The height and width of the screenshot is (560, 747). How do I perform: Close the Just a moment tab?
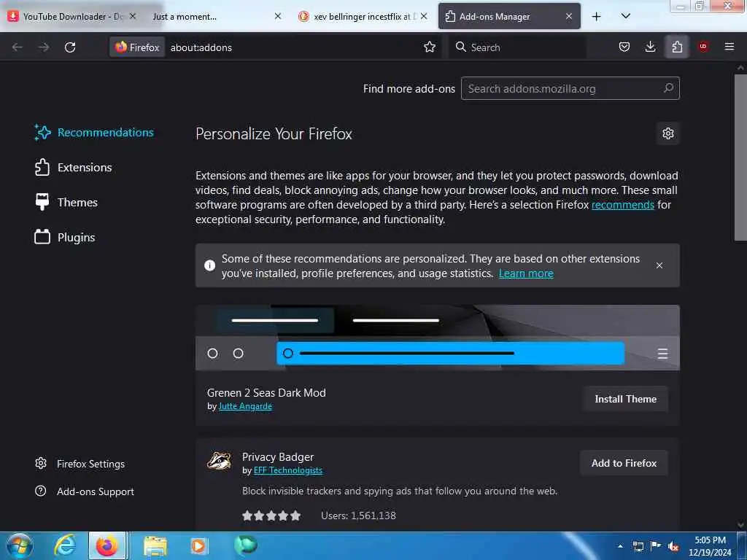click(278, 16)
